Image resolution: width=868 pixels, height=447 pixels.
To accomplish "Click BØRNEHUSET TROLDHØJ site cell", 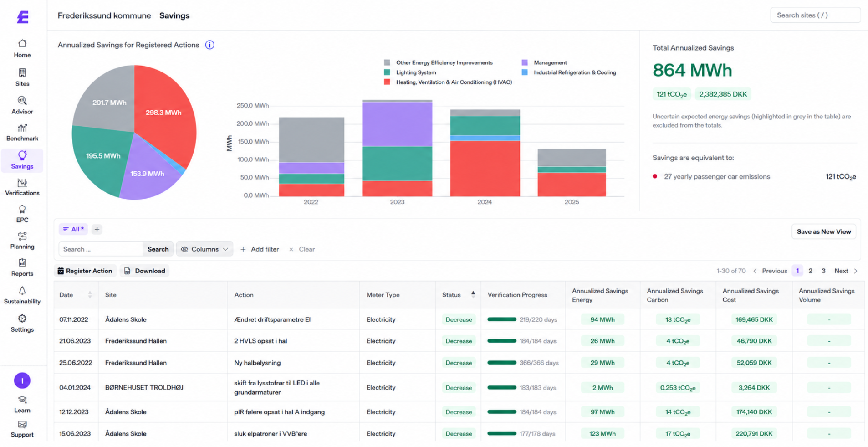I will (x=144, y=388).
